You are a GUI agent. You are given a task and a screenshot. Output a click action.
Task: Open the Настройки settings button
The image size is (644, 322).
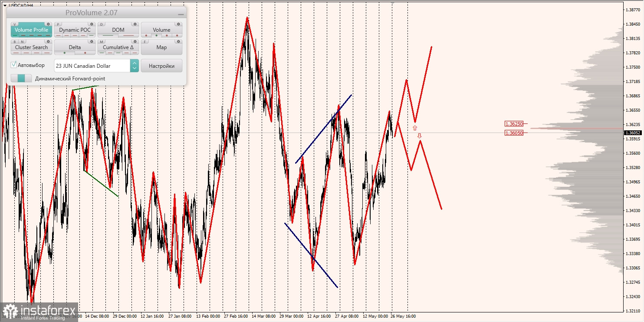[161, 66]
